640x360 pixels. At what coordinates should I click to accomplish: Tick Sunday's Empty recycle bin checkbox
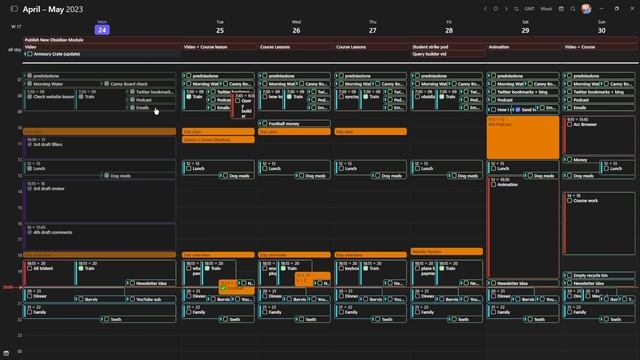569,276
